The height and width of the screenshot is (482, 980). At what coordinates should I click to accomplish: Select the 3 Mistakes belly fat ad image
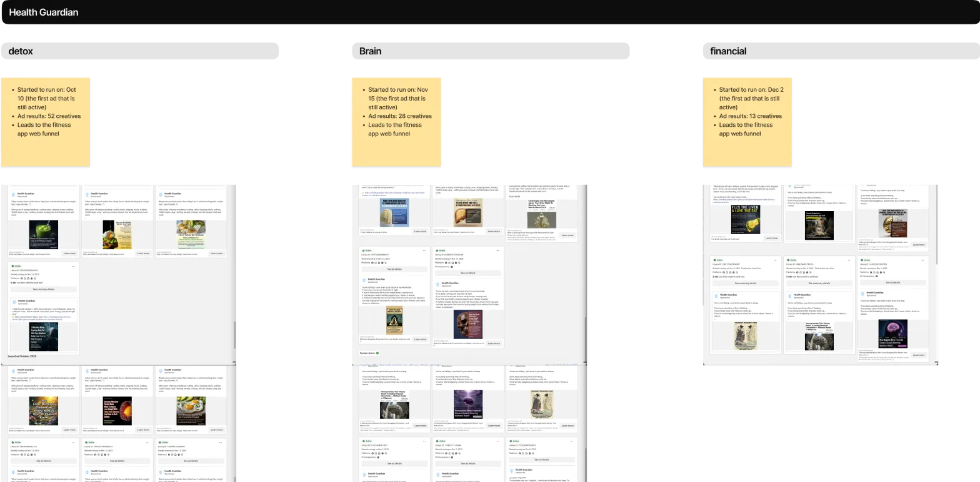(x=44, y=336)
